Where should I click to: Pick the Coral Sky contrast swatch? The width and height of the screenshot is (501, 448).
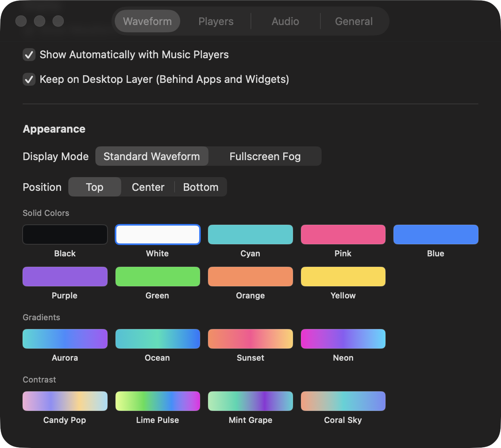click(343, 401)
